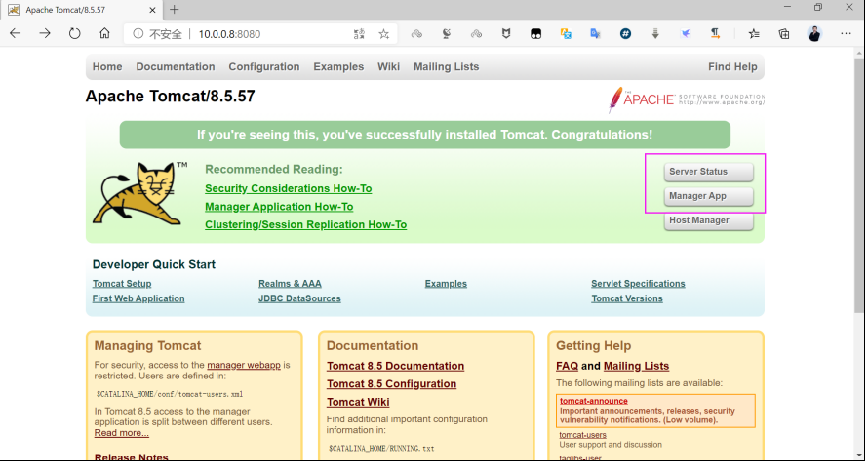
Task: Open the Tomcat Wiki link
Action: [358, 402]
